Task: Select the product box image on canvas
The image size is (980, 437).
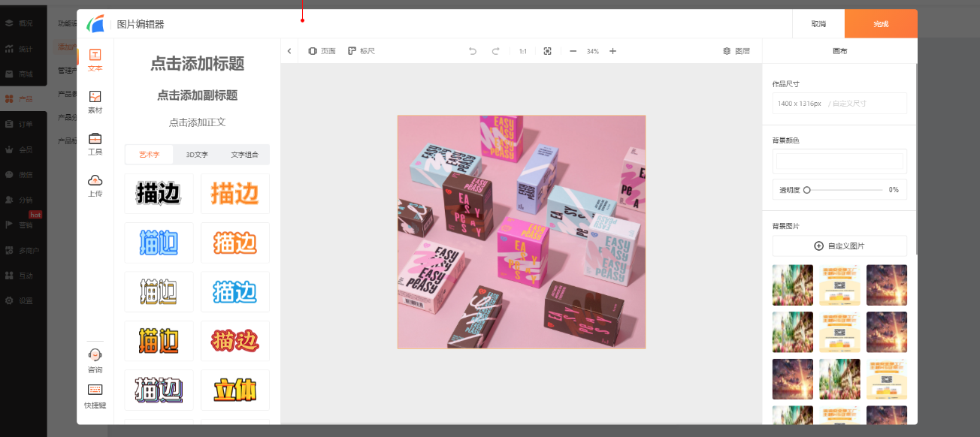Action: [x=522, y=232]
